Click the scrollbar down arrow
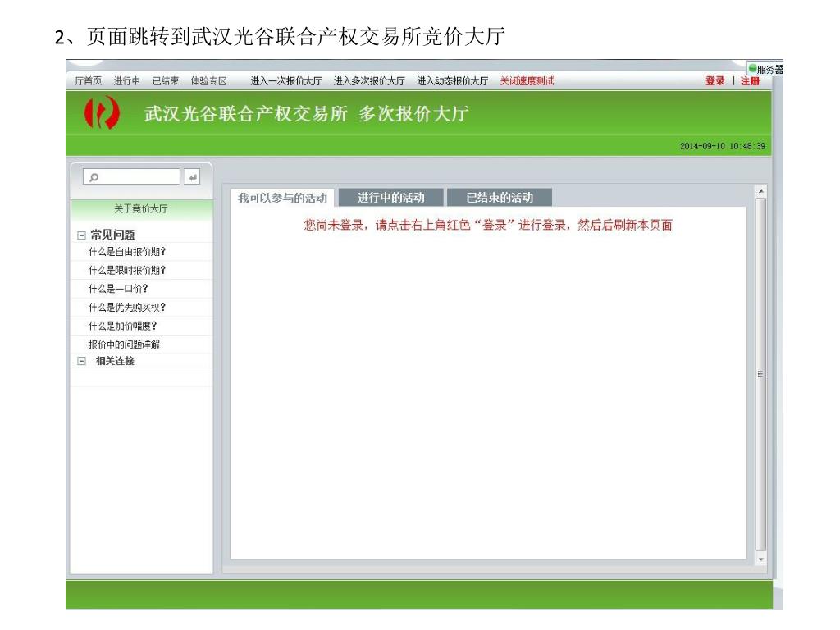Viewport: 840px width, 630px height. (x=760, y=559)
